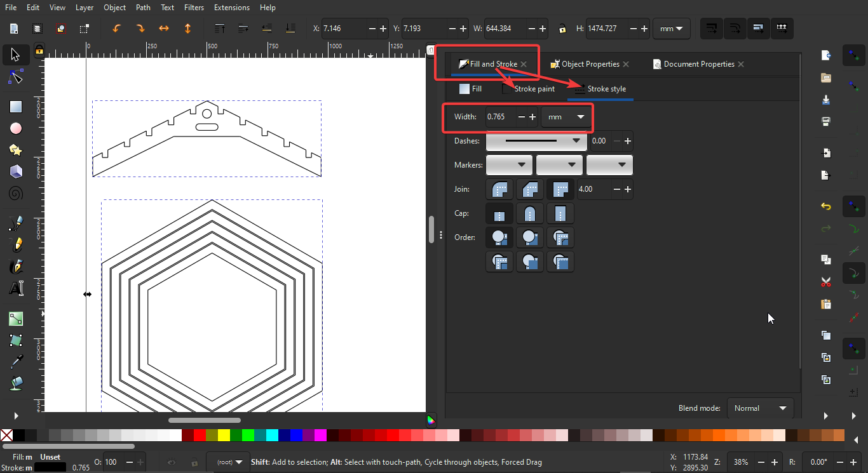The height and width of the screenshot is (473, 868).
Task: Pick the yellow palette swatch
Action: point(224,436)
